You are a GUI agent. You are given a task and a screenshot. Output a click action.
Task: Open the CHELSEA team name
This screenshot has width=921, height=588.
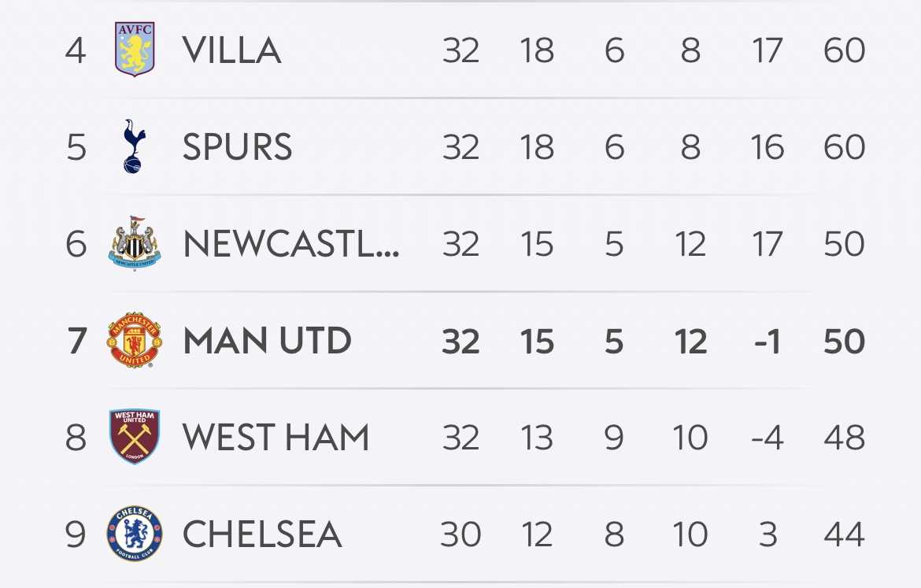point(262,534)
